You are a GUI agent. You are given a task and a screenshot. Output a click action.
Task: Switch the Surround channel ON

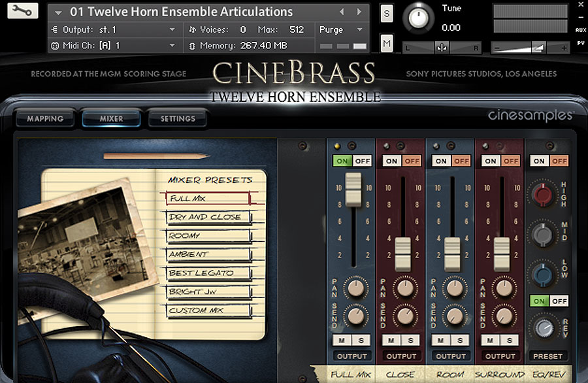[x=491, y=161]
